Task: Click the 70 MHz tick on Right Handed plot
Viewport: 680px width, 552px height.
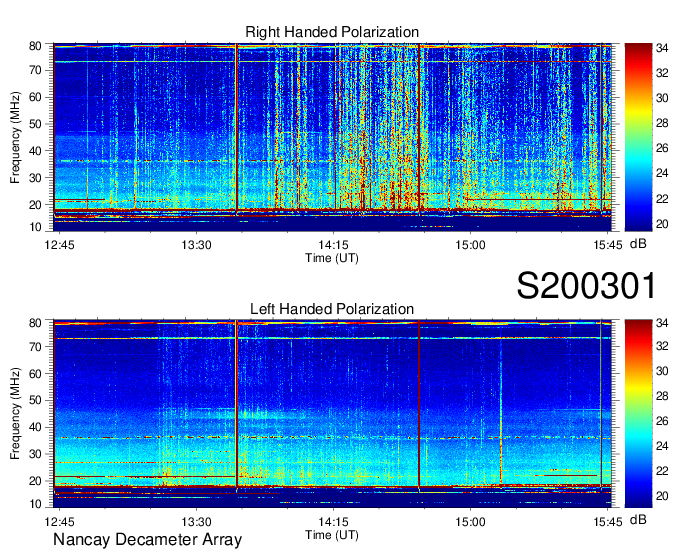Action: [35, 70]
